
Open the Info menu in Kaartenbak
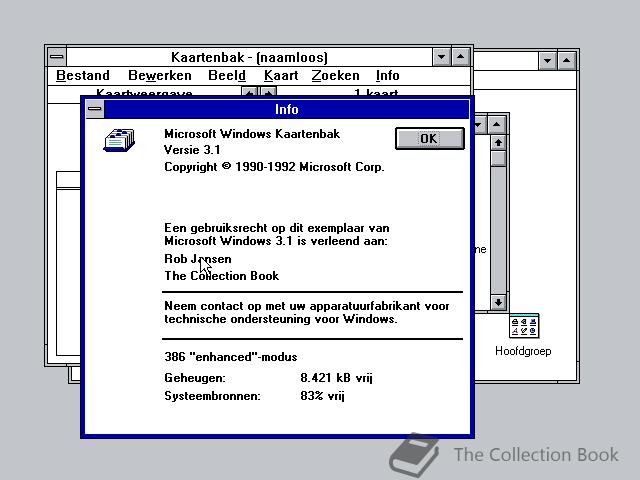[x=387, y=76]
